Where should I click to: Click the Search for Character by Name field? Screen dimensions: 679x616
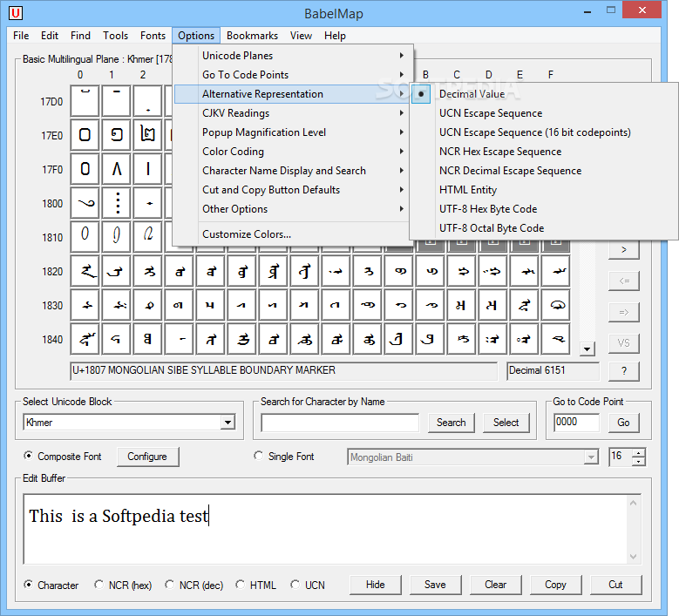340,423
